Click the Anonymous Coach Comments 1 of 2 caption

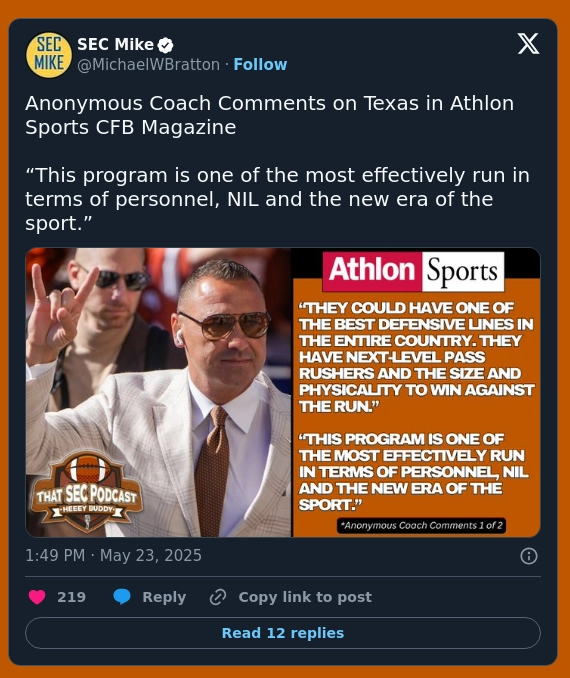tap(421, 525)
